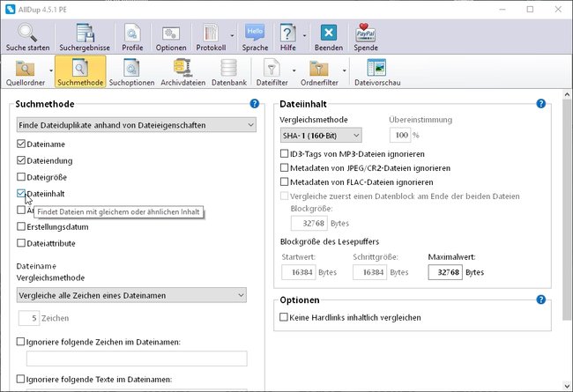
Task: Open Hilfe help
Action: click(288, 37)
